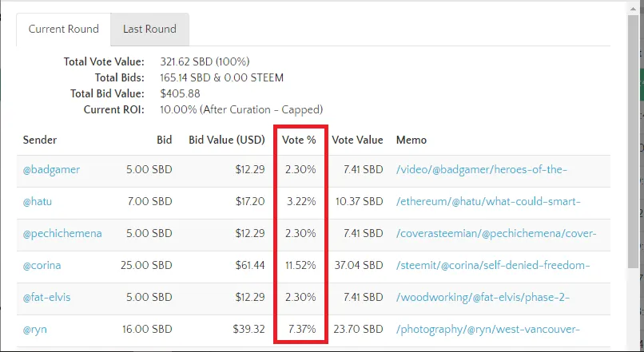
Task: Open the /ethereum/@hatu/what-could-smart- memo link
Action: point(488,201)
